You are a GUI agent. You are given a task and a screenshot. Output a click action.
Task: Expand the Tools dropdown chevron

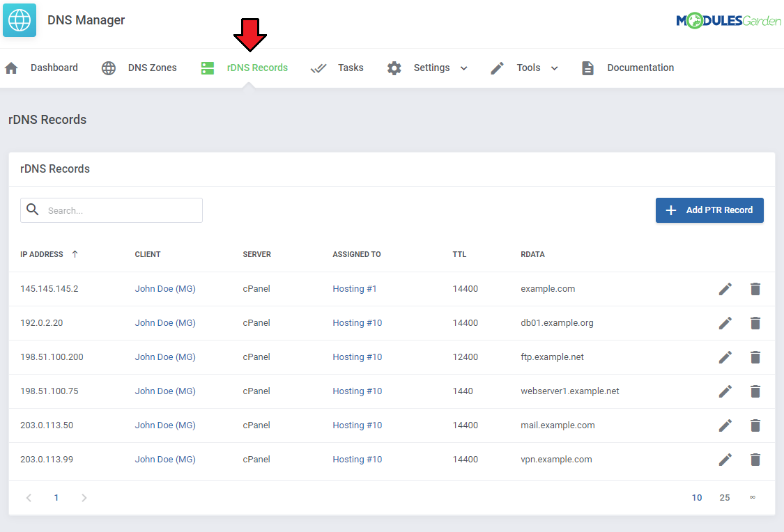555,68
